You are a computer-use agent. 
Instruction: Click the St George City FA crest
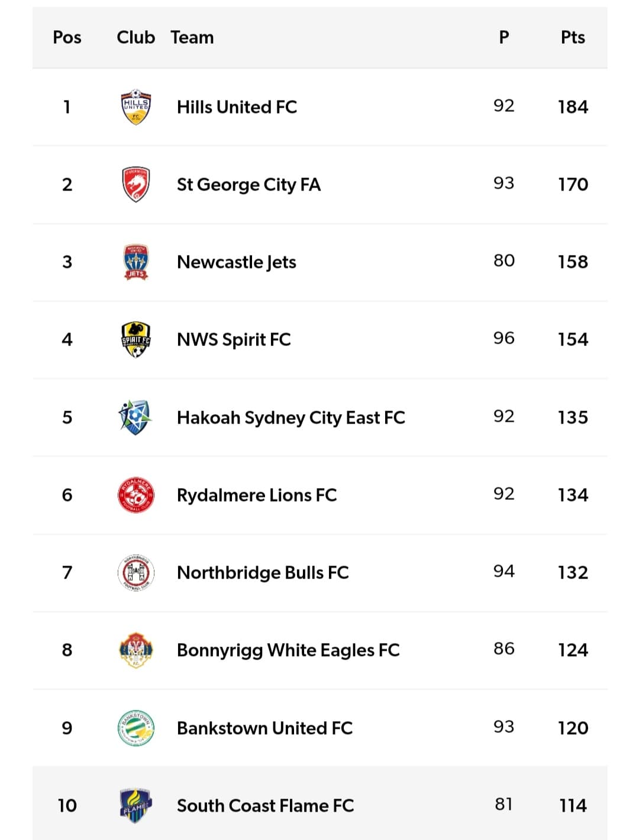135,185
